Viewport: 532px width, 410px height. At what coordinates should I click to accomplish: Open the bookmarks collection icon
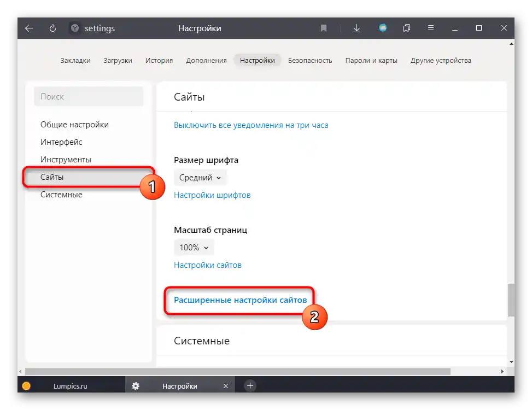coord(406,28)
